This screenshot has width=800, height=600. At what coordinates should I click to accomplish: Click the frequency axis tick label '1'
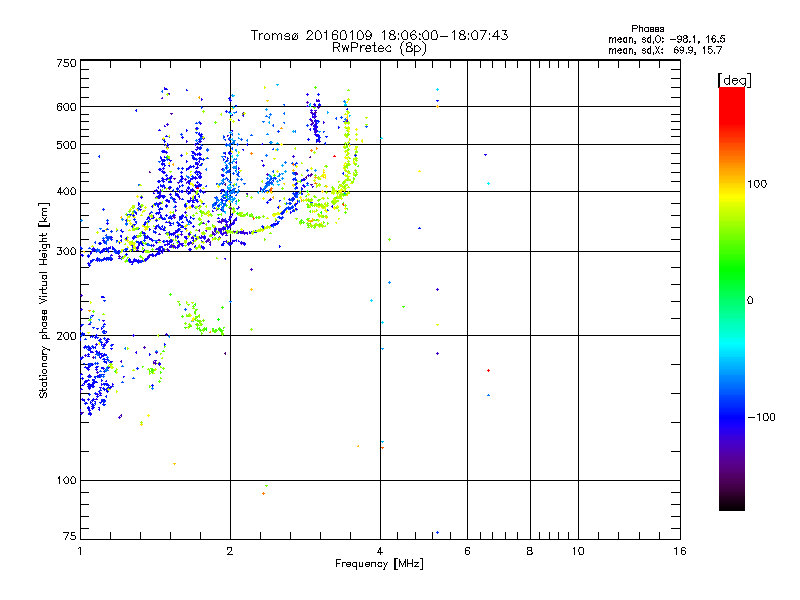(x=80, y=551)
